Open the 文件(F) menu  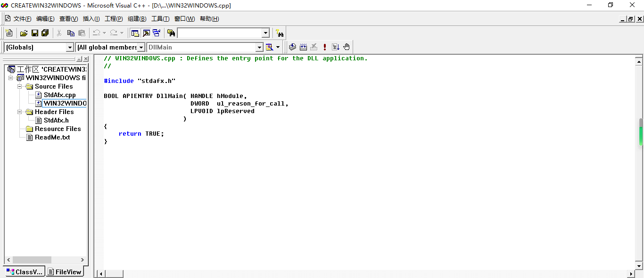point(22,19)
